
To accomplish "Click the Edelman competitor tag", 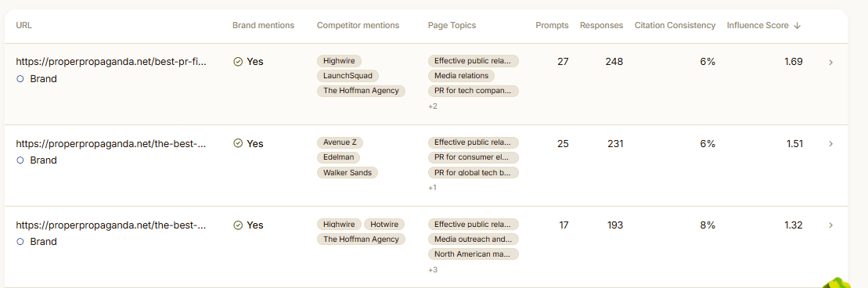I will pyautogui.click(x=338, y=158).
